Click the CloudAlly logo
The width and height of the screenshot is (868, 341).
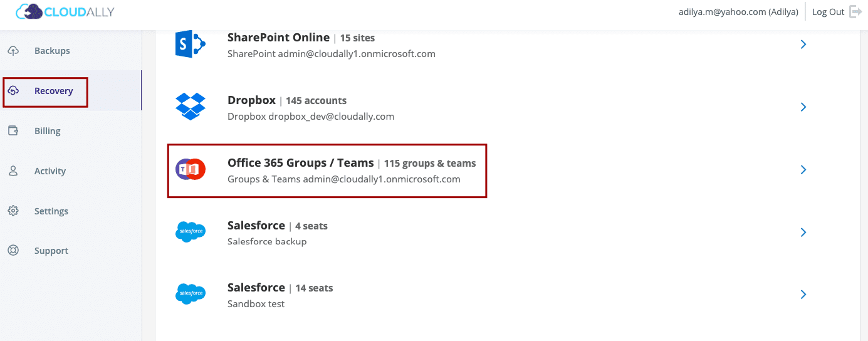(65, 11)
